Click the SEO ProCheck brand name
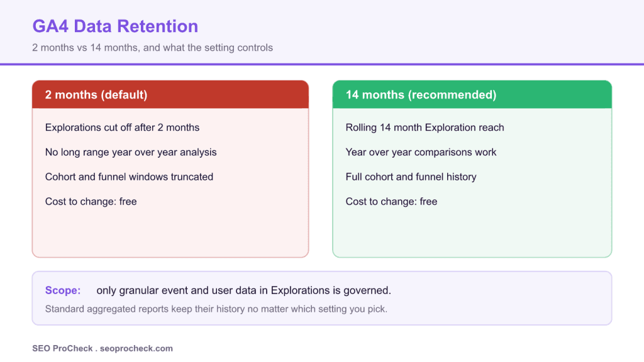 tap(62, 348)
